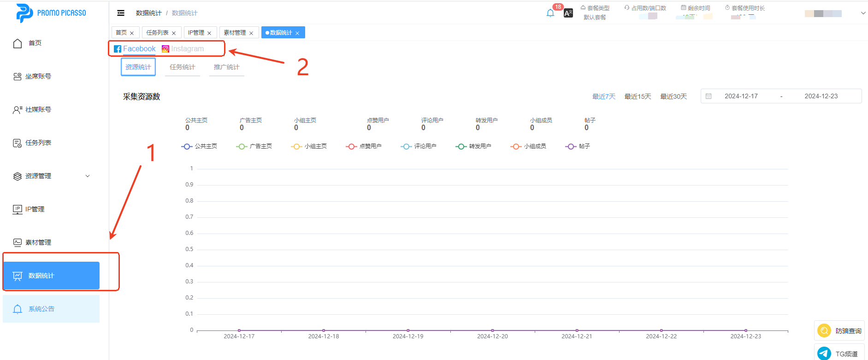Select the 任务统计 sub-tab

coord(183,67)
